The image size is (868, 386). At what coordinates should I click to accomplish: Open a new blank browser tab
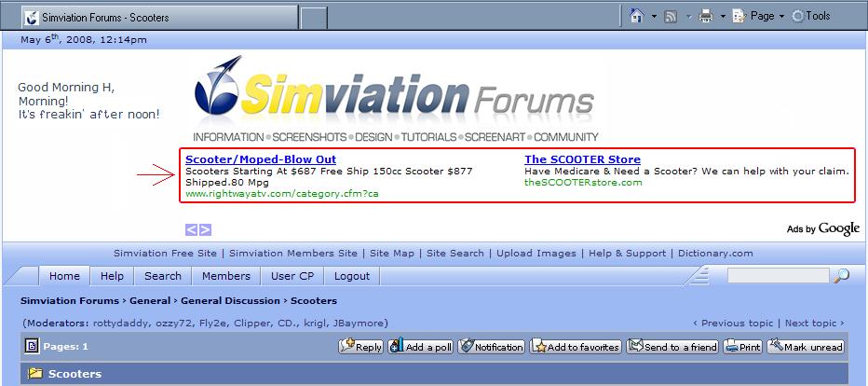pos(314,18)
